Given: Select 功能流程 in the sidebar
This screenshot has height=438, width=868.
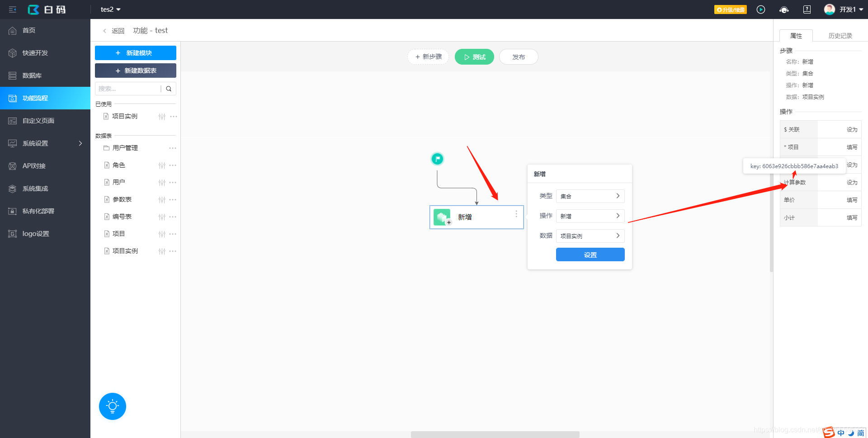Looking at the screenshot, I should (x=45, y=98).
